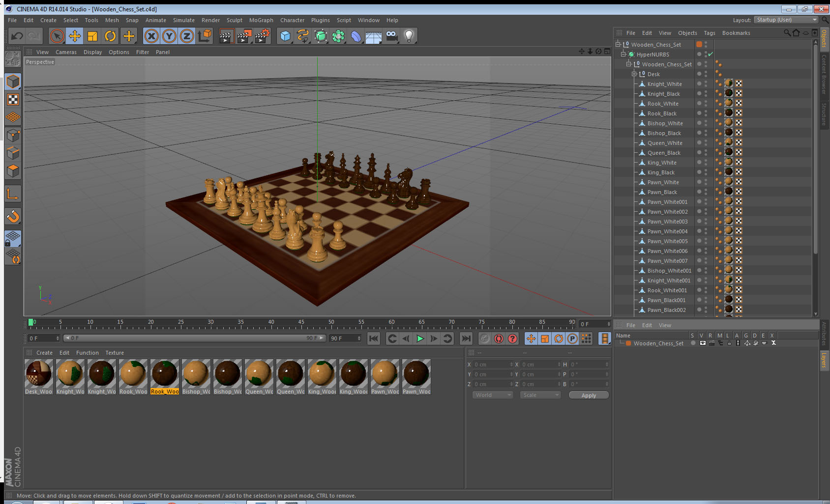This screenshot has width=830, height=504.
Task: Select the Rotate tool
Action: [110, 36]
